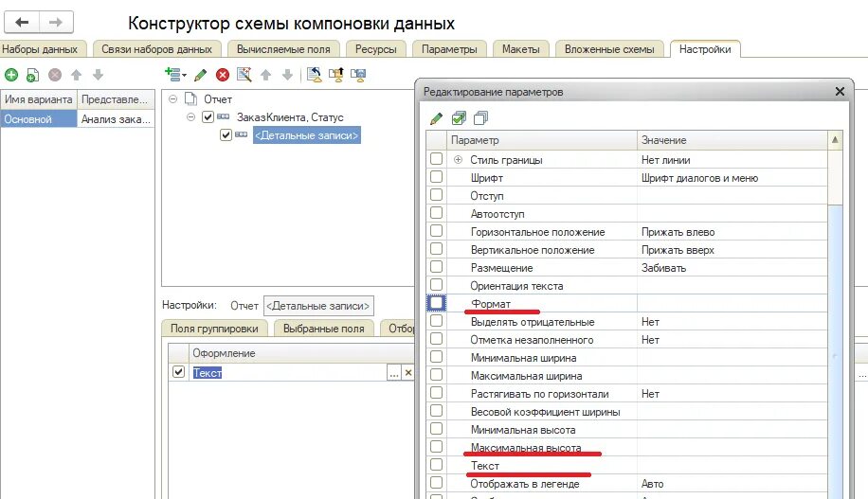Click the Значение column header

(x=732, y=140)
